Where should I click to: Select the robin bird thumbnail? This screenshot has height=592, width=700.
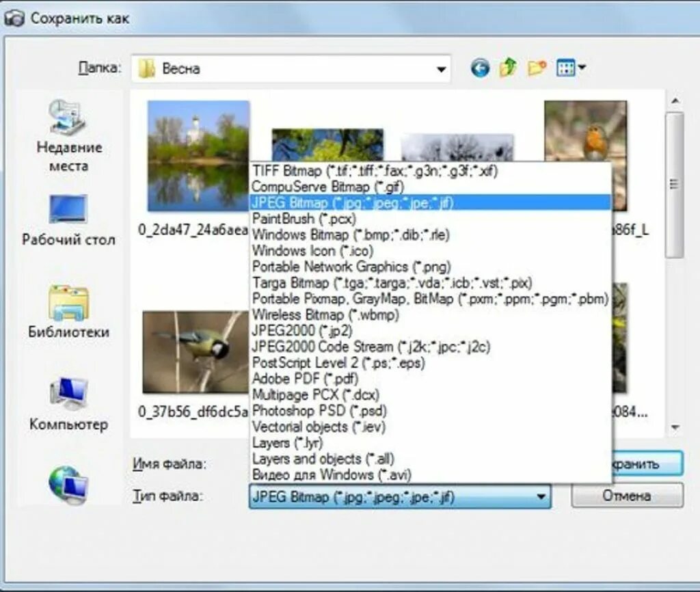pos(586,132)
